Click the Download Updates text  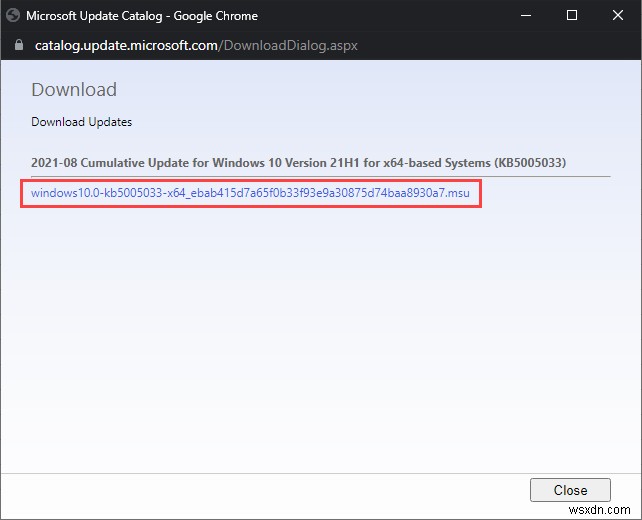(x=81, y=122)
